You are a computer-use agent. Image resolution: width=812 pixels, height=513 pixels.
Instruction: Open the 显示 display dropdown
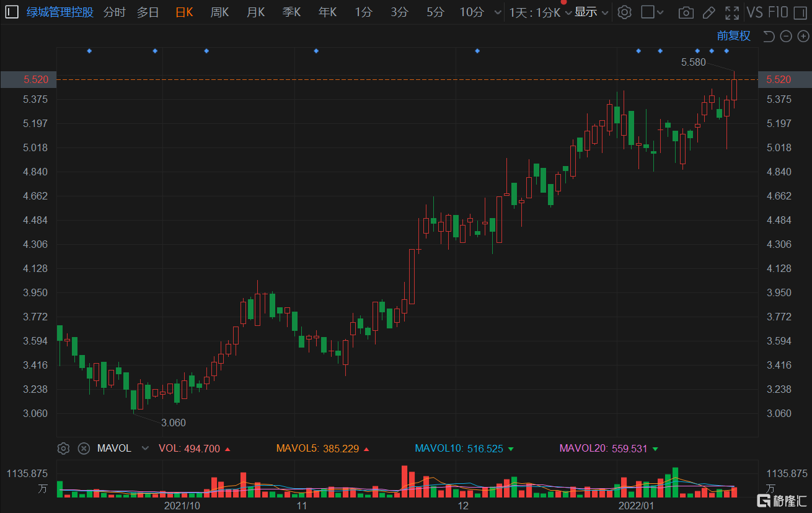coord(591,12)
